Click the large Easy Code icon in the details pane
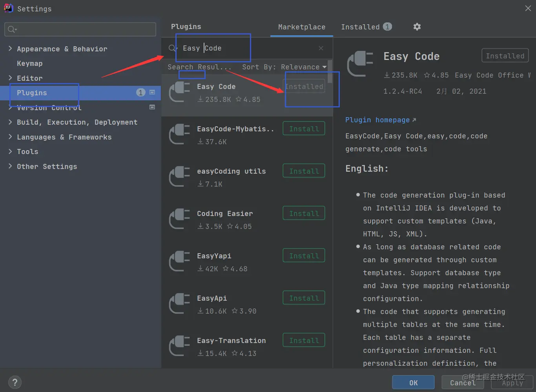Image resolution: width=536 pixels, height=392 pixels. [360, 64]
